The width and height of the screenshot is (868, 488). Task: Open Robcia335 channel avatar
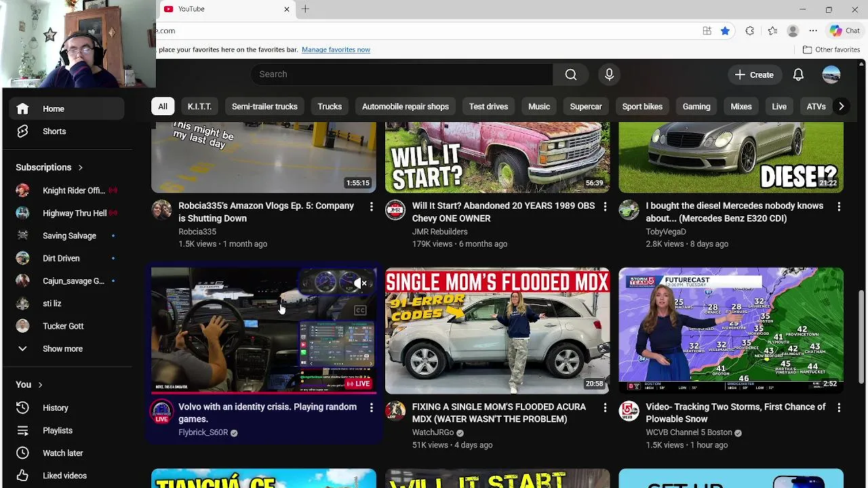point(161,210)
